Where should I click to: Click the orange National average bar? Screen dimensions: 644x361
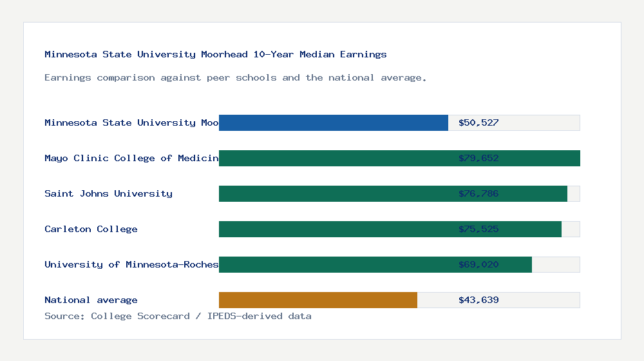[318, 300]
